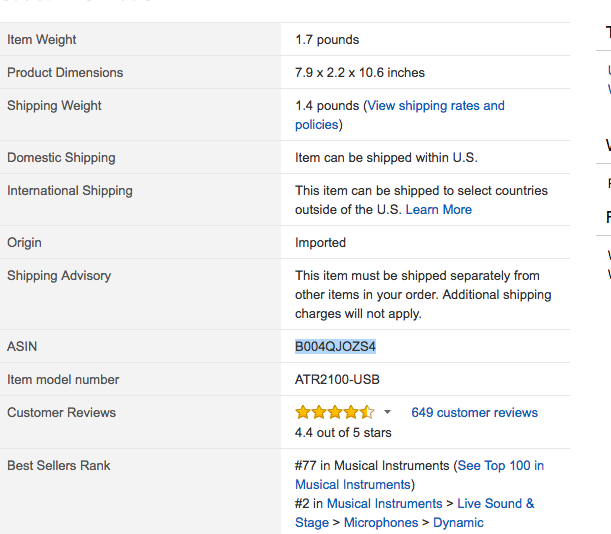The image size is (611, 534).
Task: Open Musical Instruments category after #2 rank
Action: pos(384,503)
